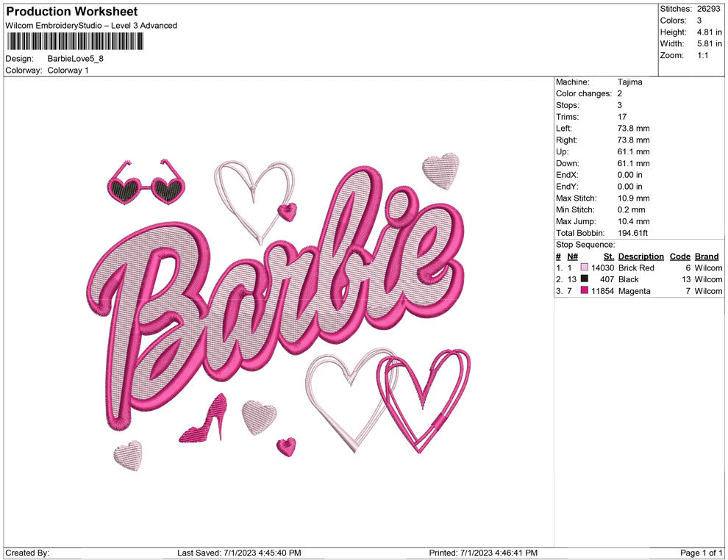Screen dimensions: 728x560
Task: Click the Max Stitch value 10.9 mm
Action: (633, 198)
